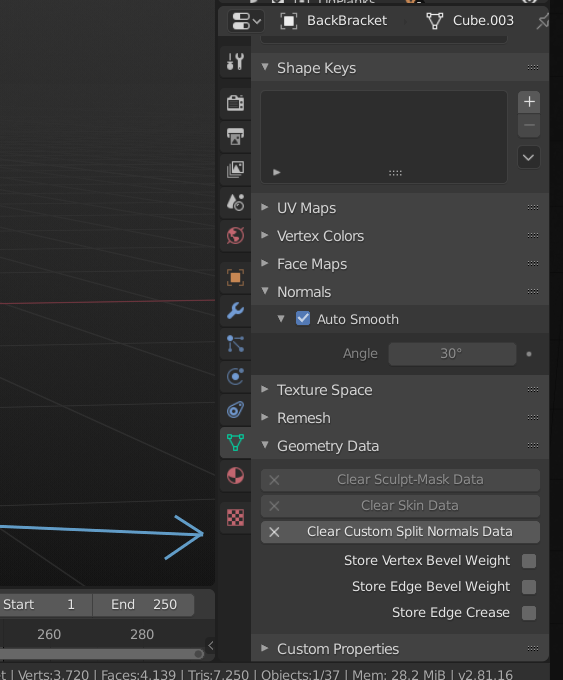The image size is (563, 680).
Task: Open the View Layer properties tab
Action: (x=235, y=169)
